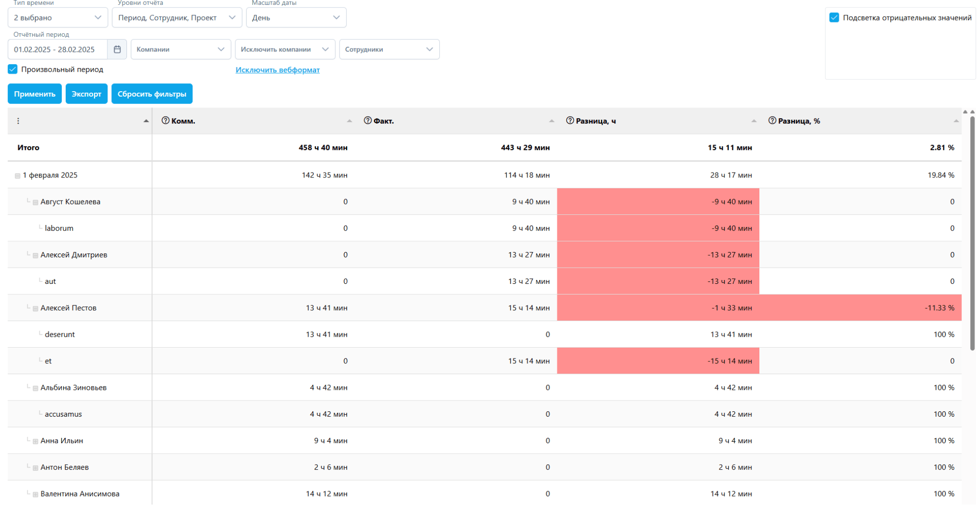Click help icon beside Разница, ч header
Screen dimensions: 980x505
click(570, 121)
